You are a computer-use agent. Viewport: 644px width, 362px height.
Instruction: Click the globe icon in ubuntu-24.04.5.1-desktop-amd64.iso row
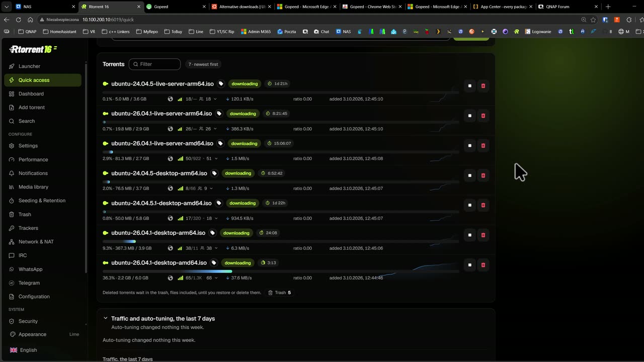pyautogui.click(x=170, y=219)
